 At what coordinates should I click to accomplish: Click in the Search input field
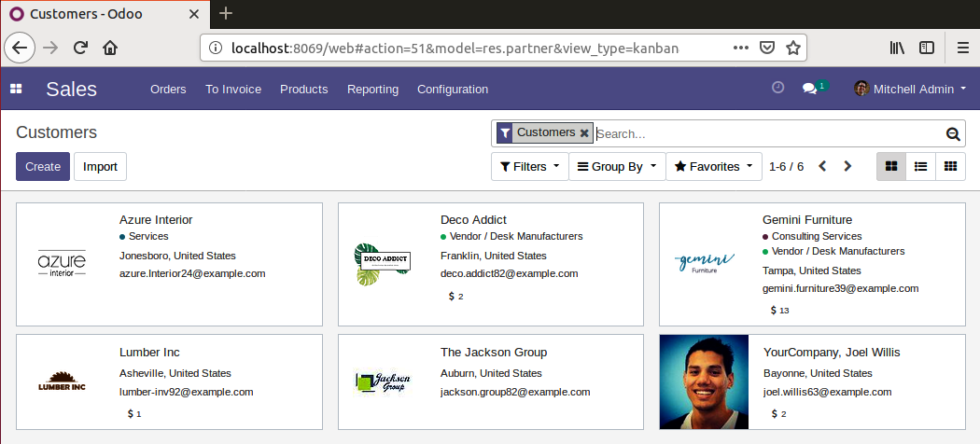pos(769,133)
